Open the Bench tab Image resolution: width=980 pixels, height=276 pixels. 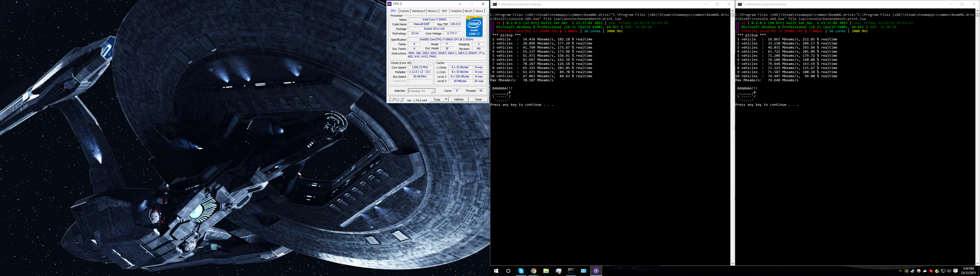pos(468,11)
